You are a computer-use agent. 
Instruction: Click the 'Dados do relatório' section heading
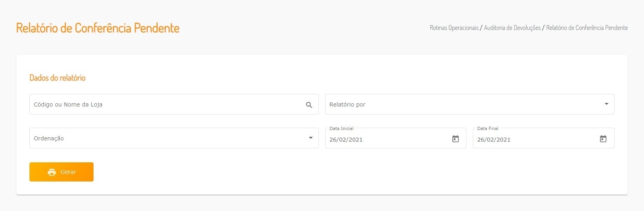[x=57, y=78]
